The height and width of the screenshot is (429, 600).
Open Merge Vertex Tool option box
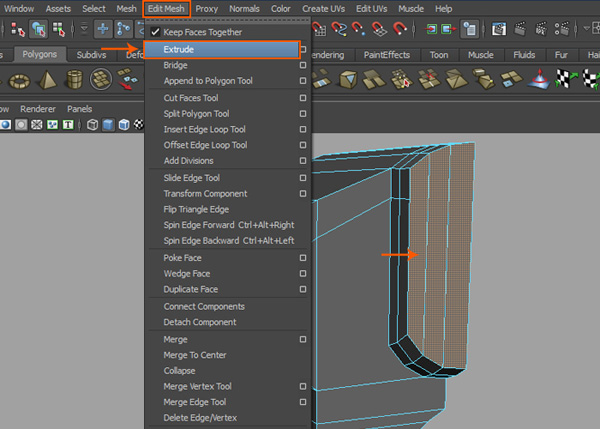click(x=303, y=387)
